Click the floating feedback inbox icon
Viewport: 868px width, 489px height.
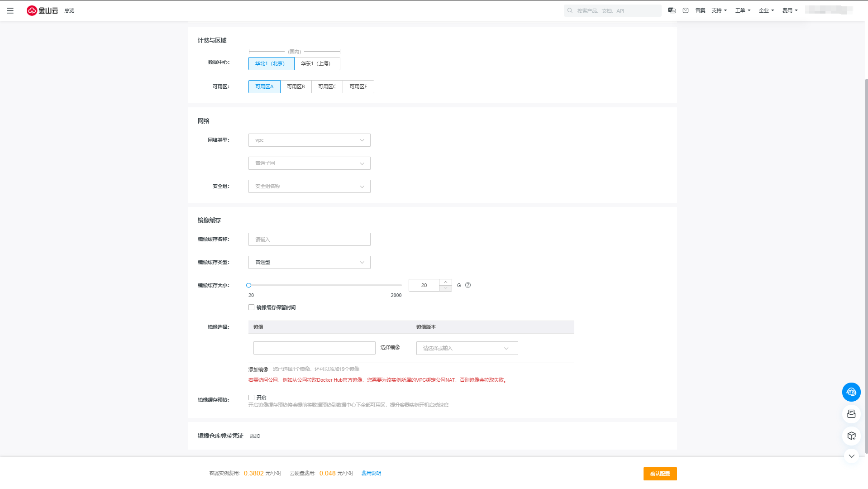(x=851, y=414)
